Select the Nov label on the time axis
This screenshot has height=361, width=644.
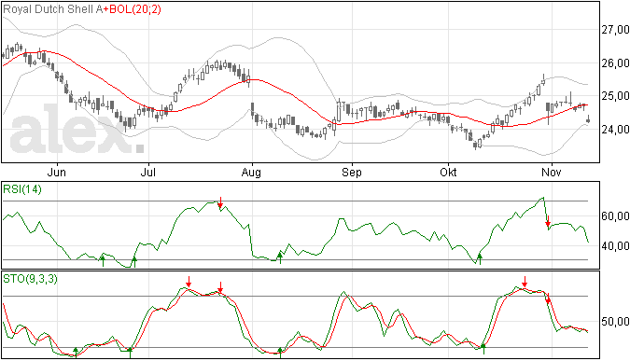tap(552, 172)
